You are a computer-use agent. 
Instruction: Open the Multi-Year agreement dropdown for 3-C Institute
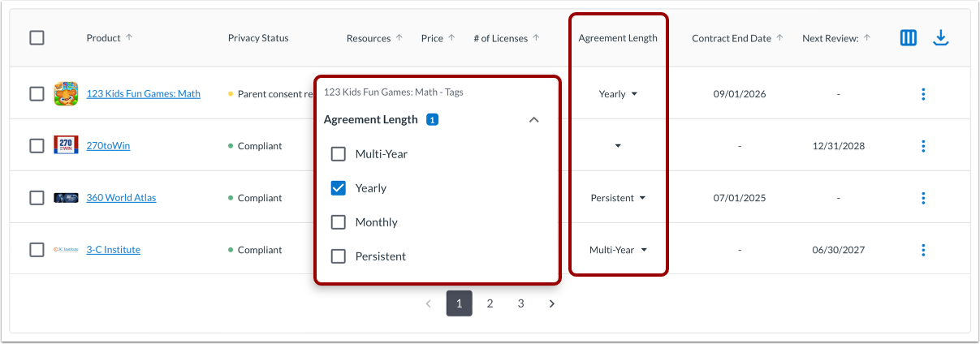pyautogui.click(x=618, y=250)
